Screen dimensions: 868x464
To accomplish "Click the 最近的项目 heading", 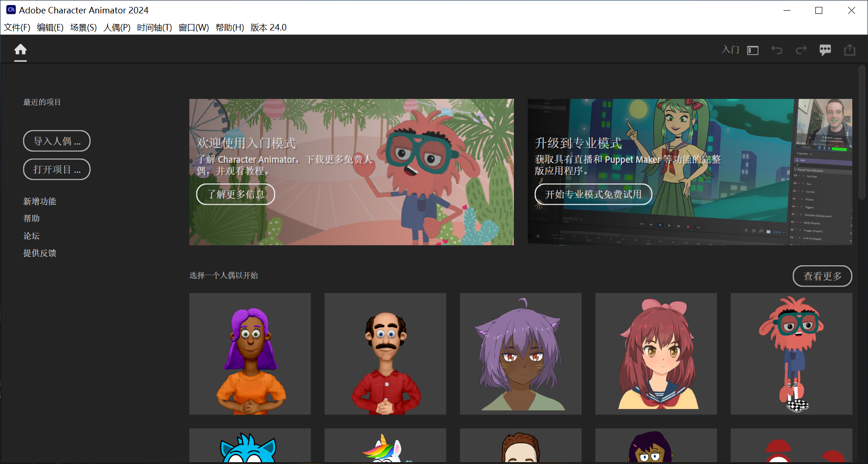I will click(x=42, y=102).
